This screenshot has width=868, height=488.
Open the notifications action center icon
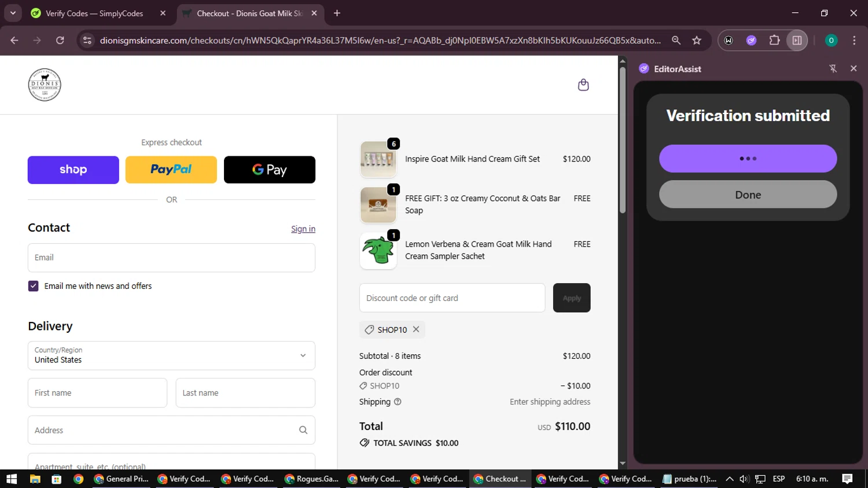pyautogui.click(x=848, y=479)
